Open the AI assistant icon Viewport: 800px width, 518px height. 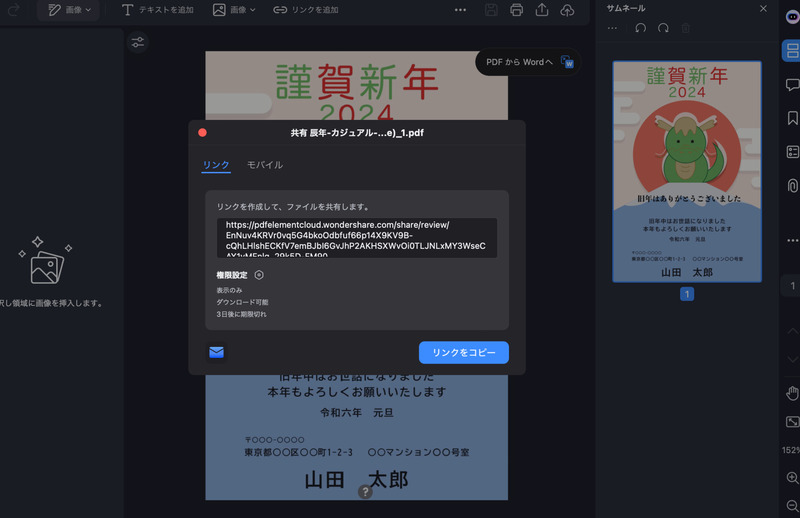[792, 17]
